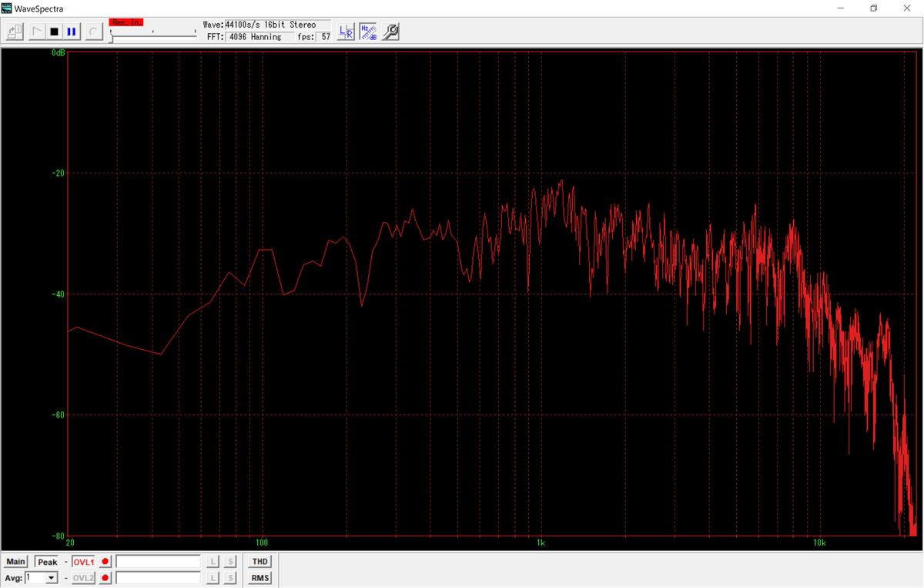
Task: Toggle the Peak hold button
Action: tap(47, 562)
